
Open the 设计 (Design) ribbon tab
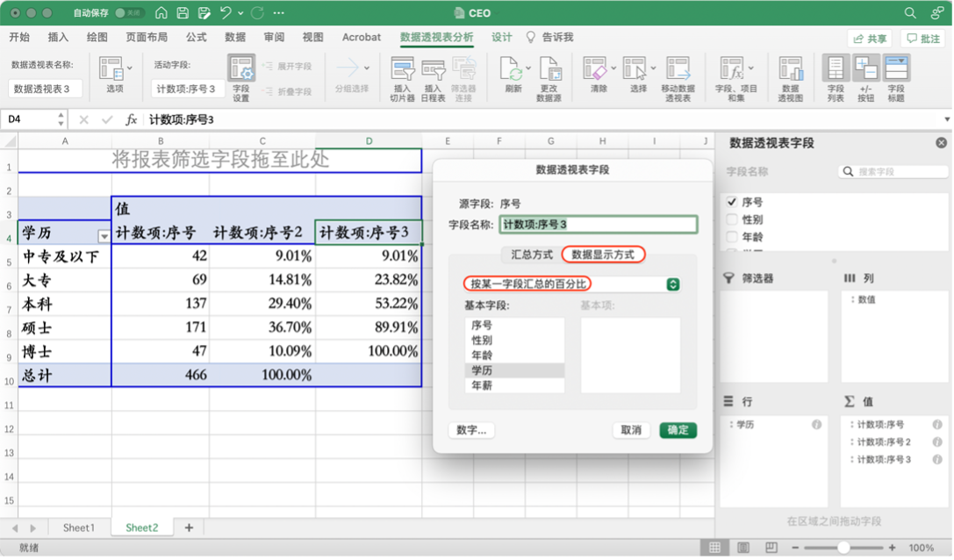pos(501,37)
